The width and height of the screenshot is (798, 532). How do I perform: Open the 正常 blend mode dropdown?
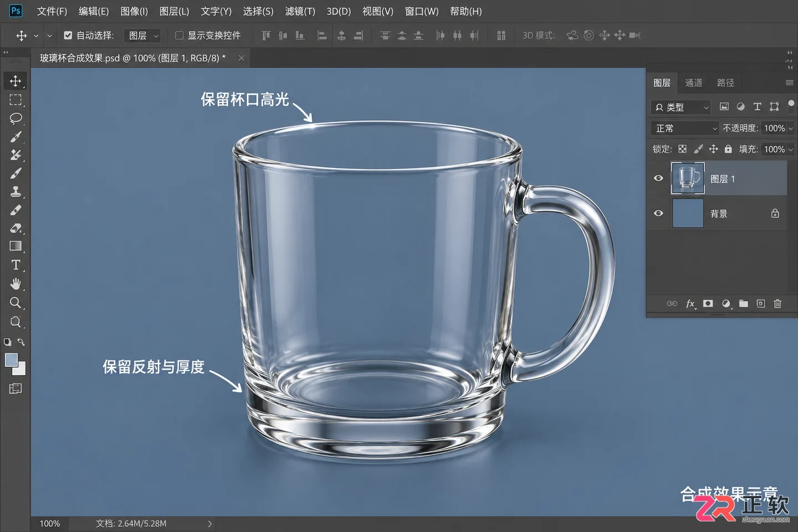click(x=684, y=128)
